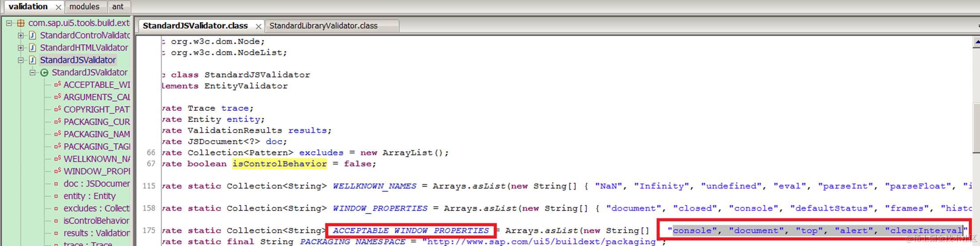Select StandardHTMLValidator in the tree

pos(84,48)
